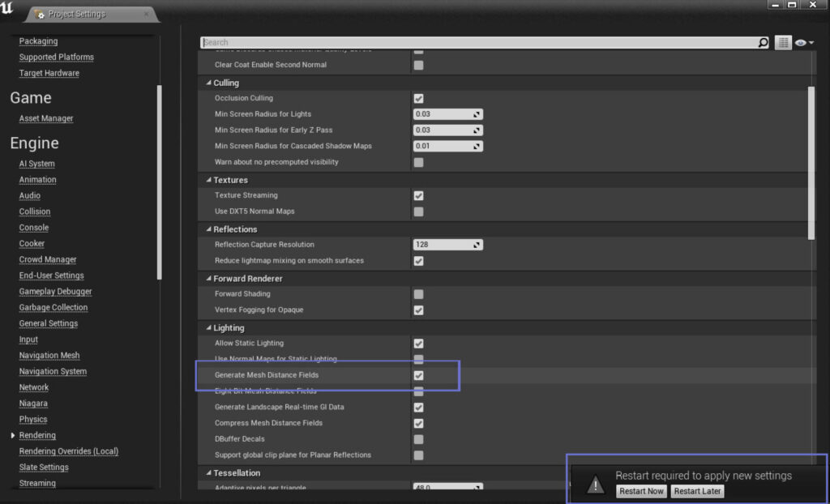The height and width of the screenshot is (504, 830).
Task: Collapse the Tessellation section
Action: pos(208,472)
